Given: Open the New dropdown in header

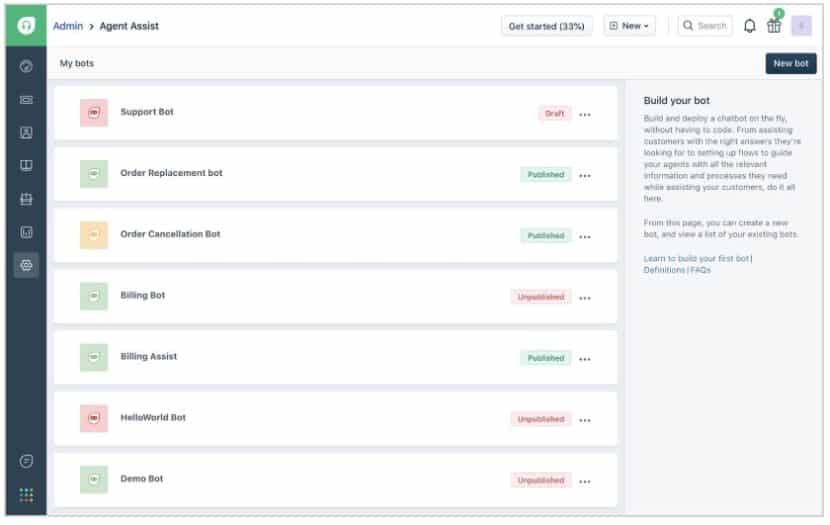Looking at the screenshot, I should pyautogui.click(x=629, y=26).
